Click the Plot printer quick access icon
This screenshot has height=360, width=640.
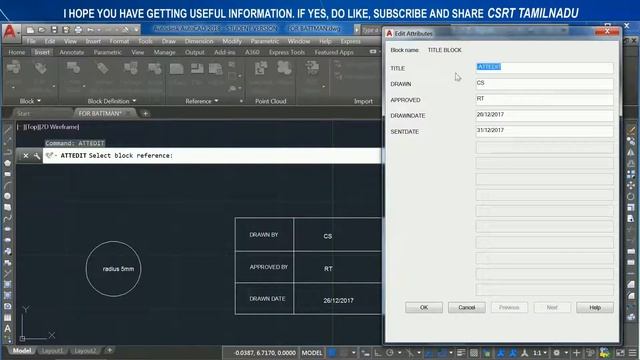(x=78, y=30)
